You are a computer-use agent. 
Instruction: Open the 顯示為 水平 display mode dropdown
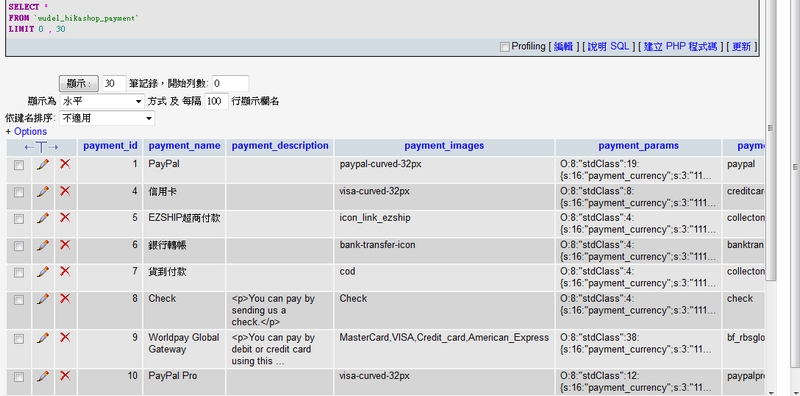point(103,102)
